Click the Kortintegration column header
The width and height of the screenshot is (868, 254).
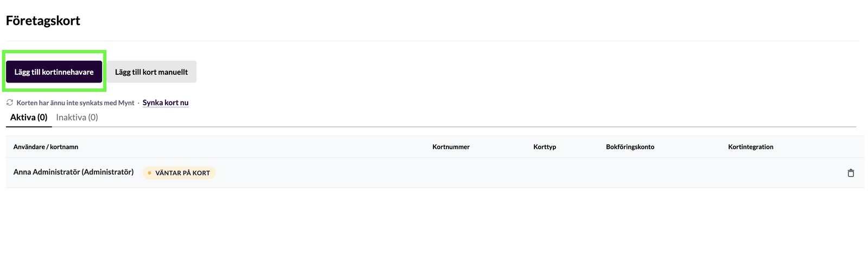pos(751,147)
